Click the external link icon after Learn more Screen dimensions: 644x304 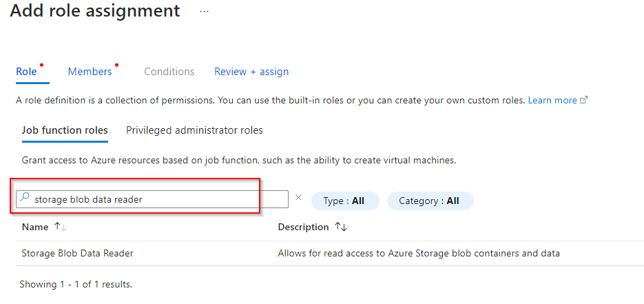pos(584,100)
